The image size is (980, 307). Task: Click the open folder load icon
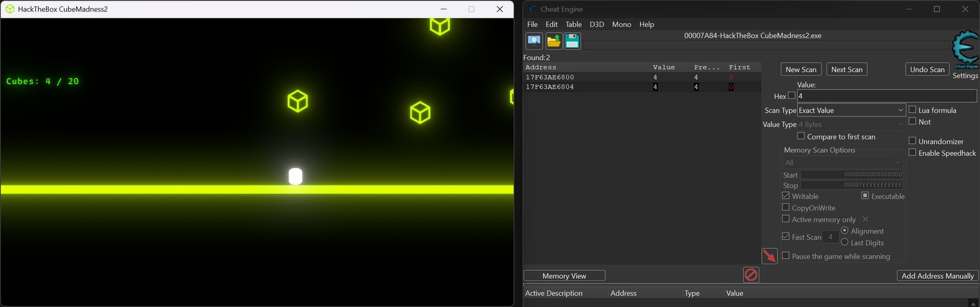click(x=554, y=41)
